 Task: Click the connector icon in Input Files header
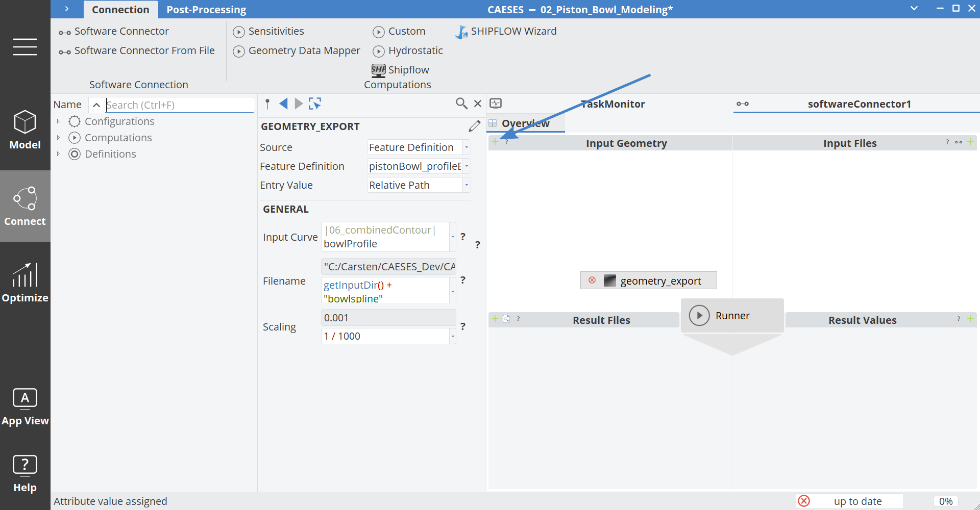pos(959,142)
